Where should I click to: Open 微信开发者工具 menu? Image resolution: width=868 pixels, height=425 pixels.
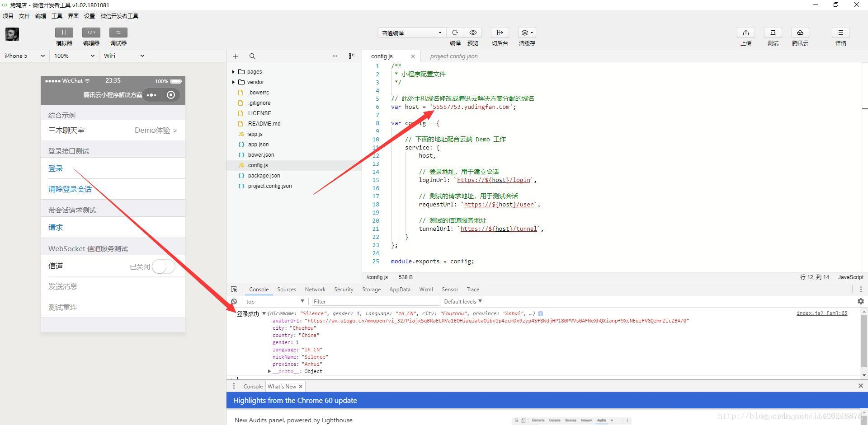click(x=119, y=16)
